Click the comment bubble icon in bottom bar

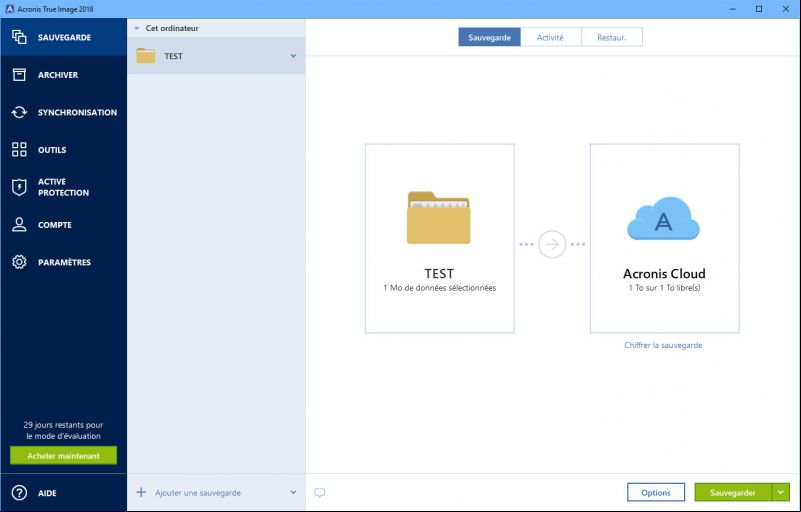[x=319, y=493]
